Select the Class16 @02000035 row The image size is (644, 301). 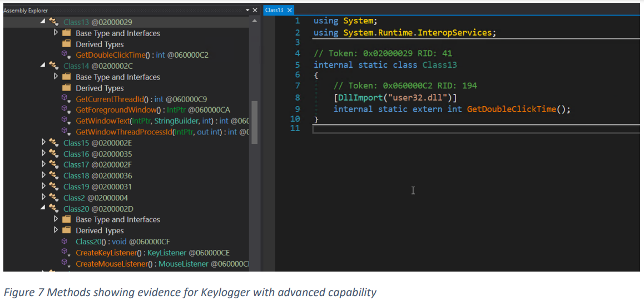[98, 154]
